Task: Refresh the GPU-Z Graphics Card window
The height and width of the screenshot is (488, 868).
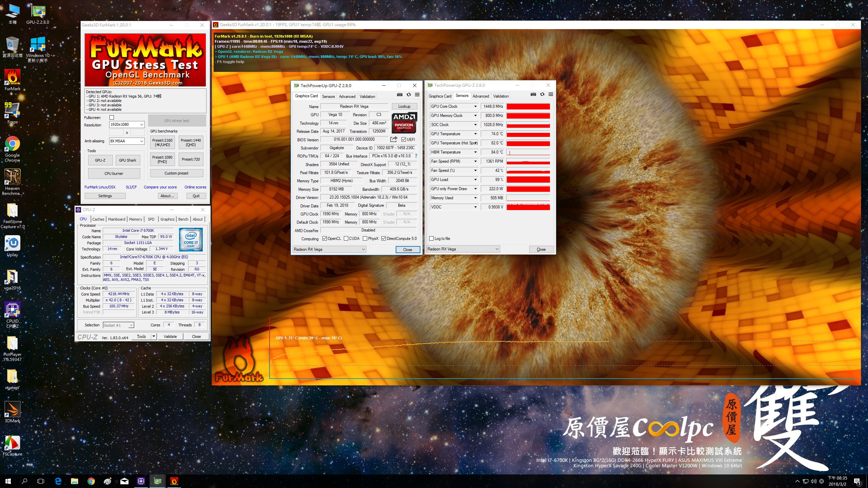Action: 409,95
